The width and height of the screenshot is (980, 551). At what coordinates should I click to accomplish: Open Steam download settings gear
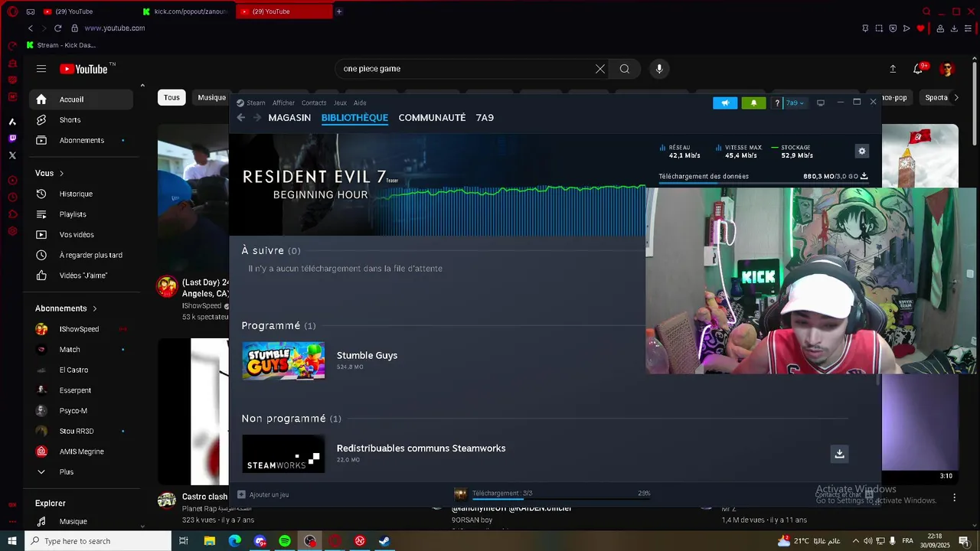862,152
